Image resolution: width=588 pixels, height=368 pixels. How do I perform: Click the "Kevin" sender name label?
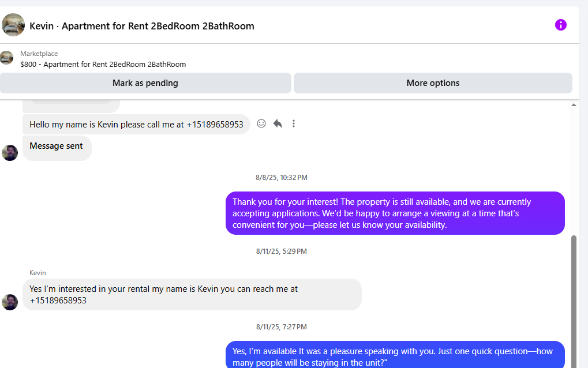pyautogui.click(x=38, y=273)
